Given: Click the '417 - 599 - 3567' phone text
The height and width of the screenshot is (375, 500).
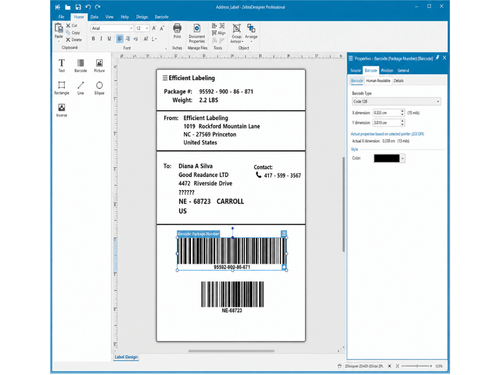Looking at the screenshot, I should pyautogui.click(x=282, y=175).
